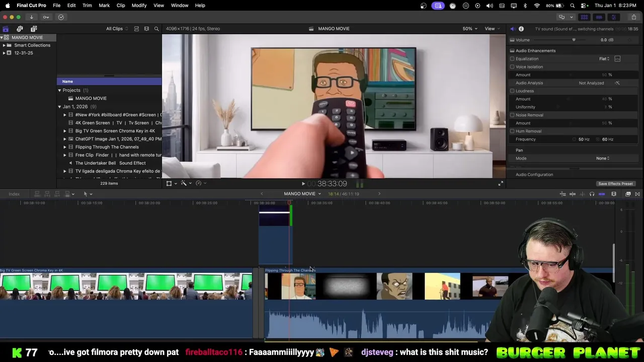The width and height of the screenshot is (644, 362).
Task: Open the Modify menu
Action: [x=139, y=6]
